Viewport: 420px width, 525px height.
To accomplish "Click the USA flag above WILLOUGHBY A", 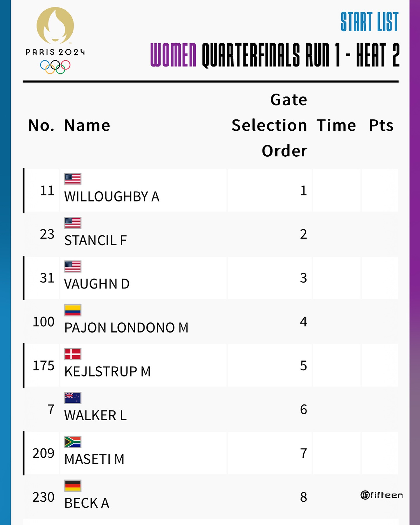I will point(73,179).
